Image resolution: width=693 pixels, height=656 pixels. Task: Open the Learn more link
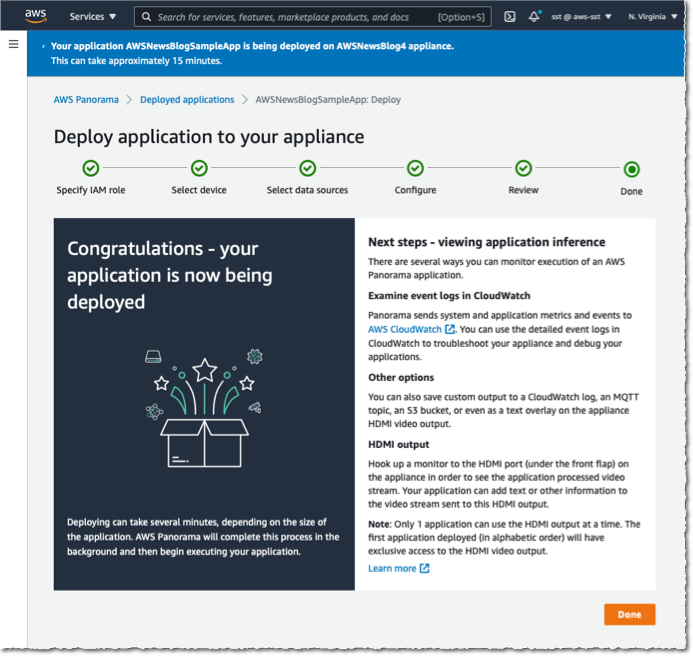click(392, 568)
